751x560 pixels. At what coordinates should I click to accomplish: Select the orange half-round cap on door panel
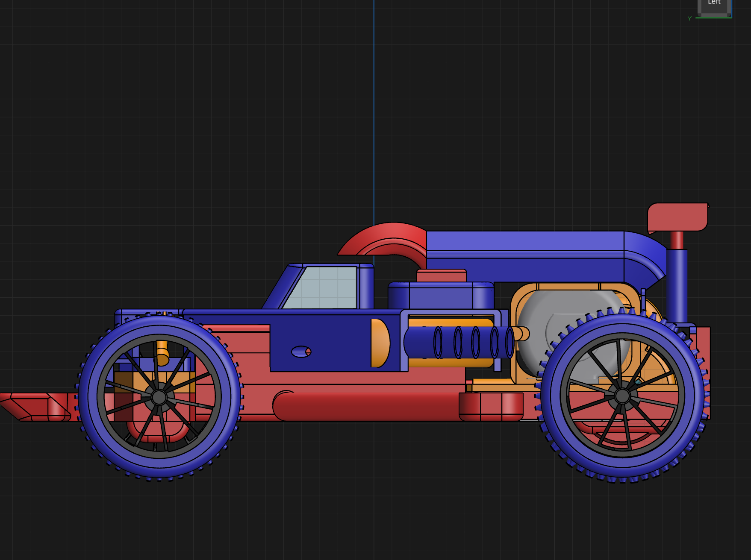380,343
